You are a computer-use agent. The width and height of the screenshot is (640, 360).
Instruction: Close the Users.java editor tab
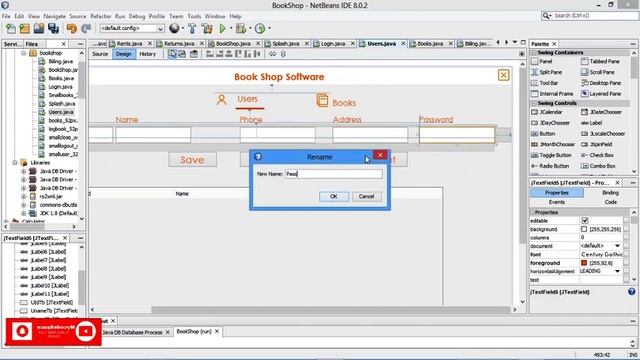click(403, 43)
